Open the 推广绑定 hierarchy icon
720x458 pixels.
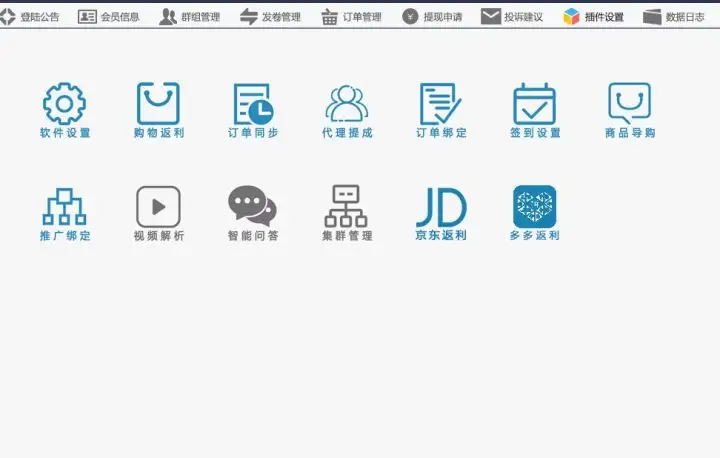point(64,207)
